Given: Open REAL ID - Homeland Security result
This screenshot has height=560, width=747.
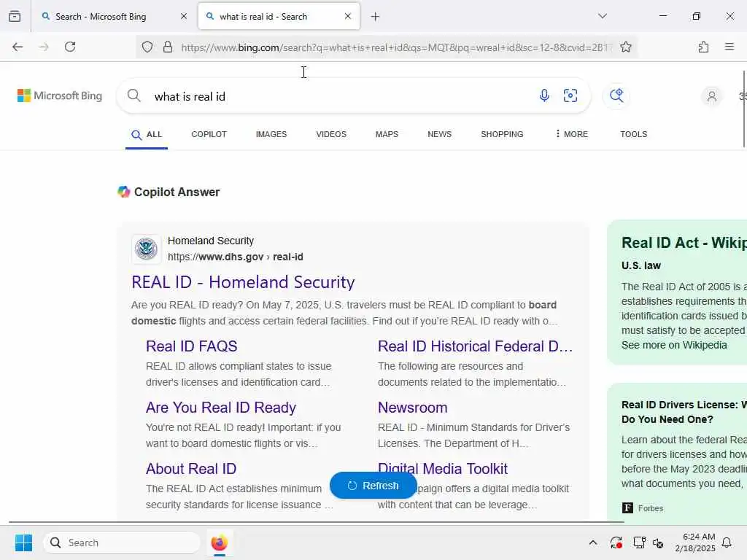Looking at the screenshot, I should point(243,282).
